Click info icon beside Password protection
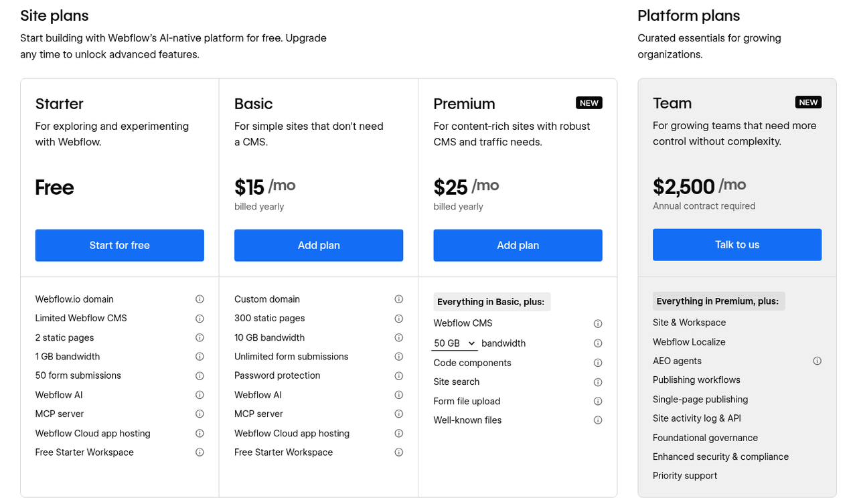The image size is (857, 504). [399, 376]
